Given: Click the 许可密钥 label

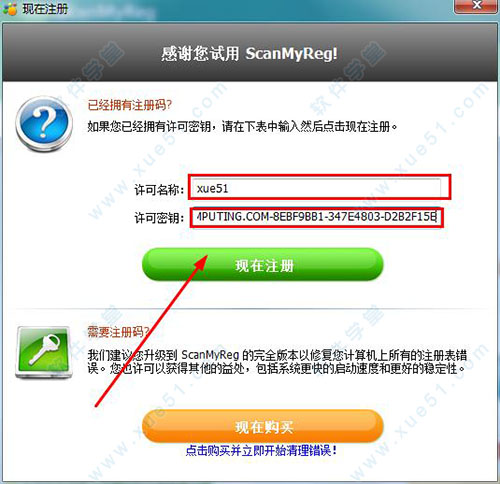Looking at the screenshot, I should [159, 218].
